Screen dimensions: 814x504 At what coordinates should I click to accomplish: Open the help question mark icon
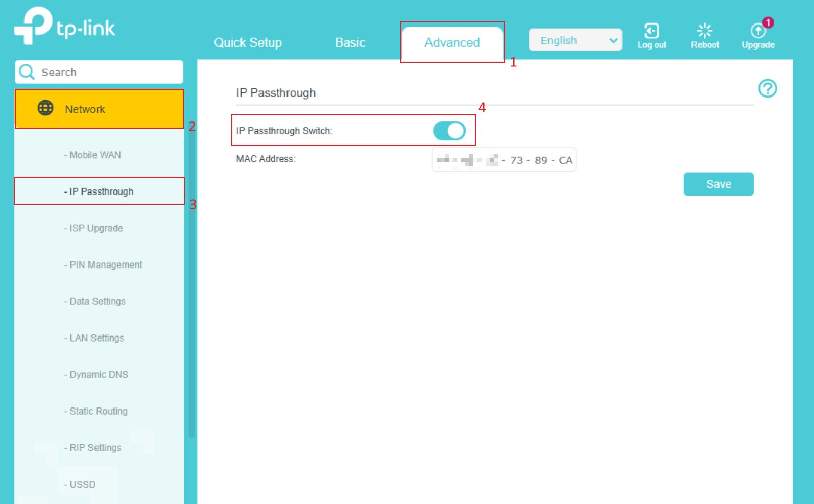click(x=767, y=88)
